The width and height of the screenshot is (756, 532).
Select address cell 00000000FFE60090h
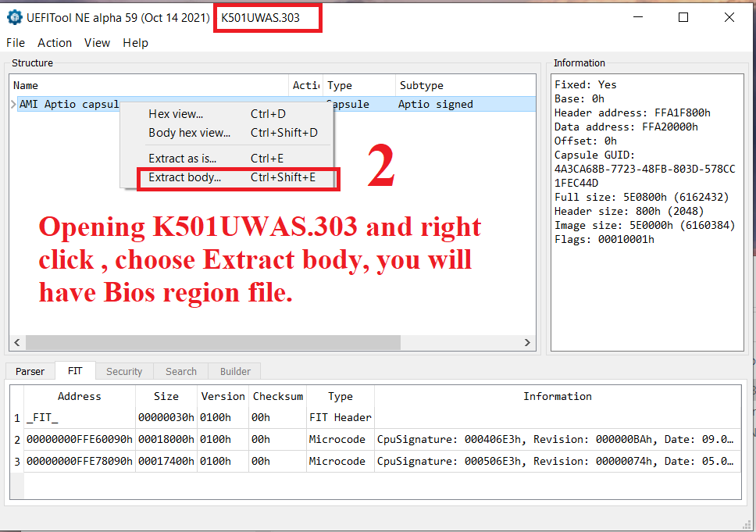click(80, 439)
